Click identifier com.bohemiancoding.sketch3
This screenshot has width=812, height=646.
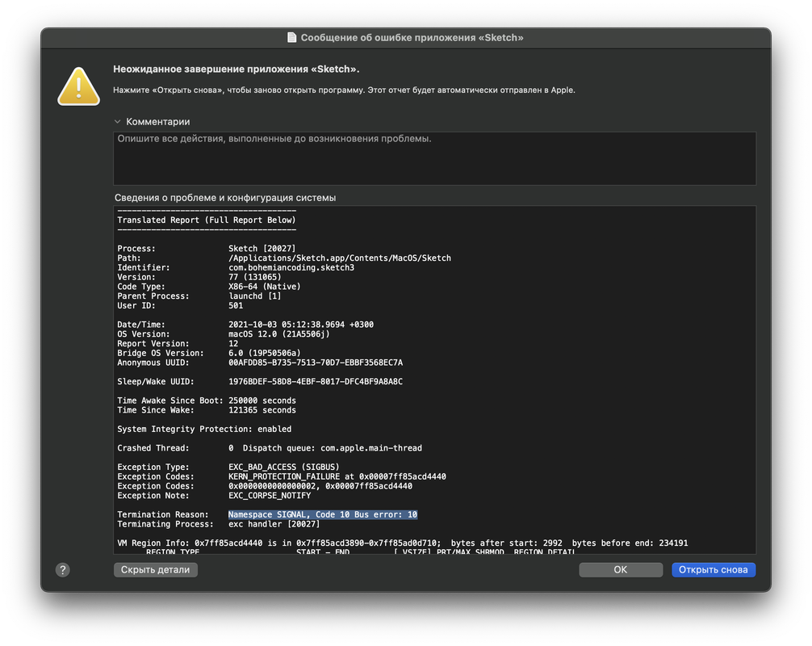pyautogui.click(x=291, y=268)
